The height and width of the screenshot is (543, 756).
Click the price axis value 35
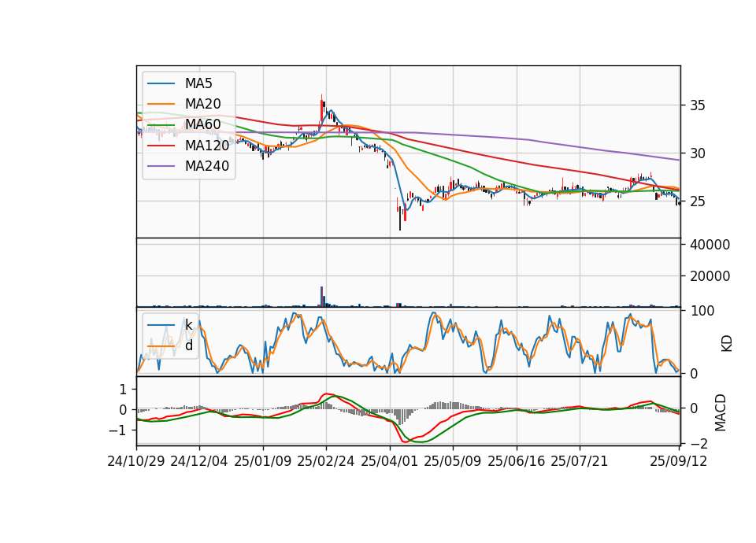[x=697, y=105]
